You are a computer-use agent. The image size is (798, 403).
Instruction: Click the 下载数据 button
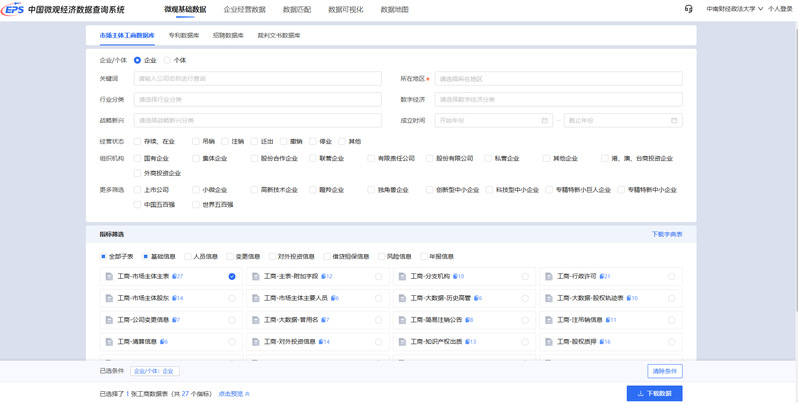pos(653,393)
